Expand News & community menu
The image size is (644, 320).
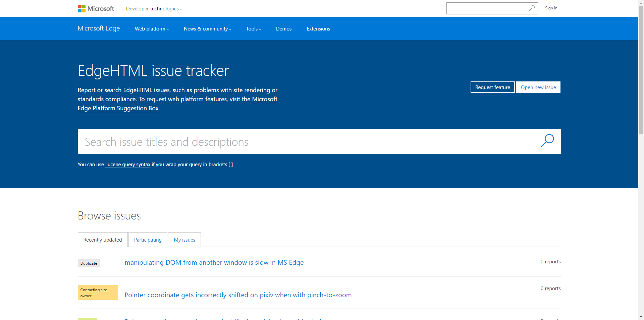click(207, 29)
